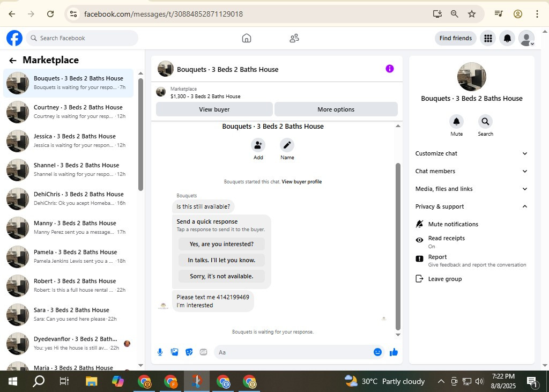The width and height of the screenshot is (549, 392).
Task: Open File Explorer from the taskbar
Action: pyautogui.click(x=91, y=381)
